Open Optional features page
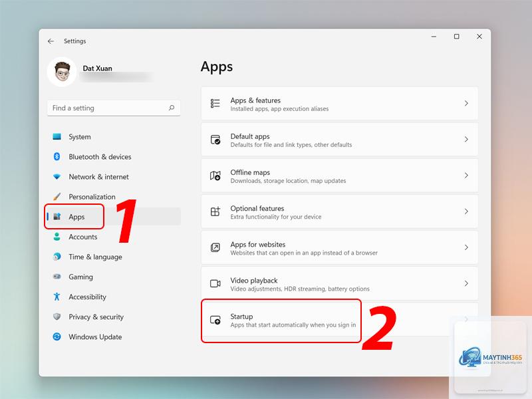 click(340, 211)
